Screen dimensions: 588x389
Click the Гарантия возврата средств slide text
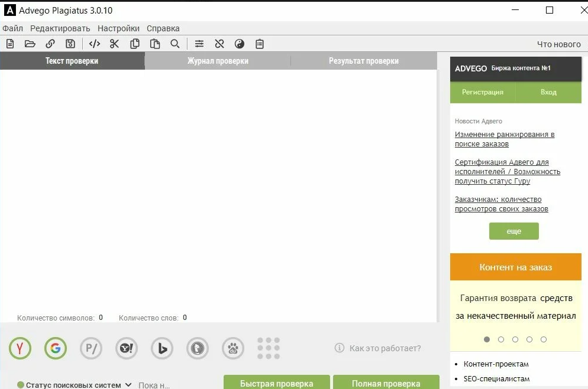(516, 307)
